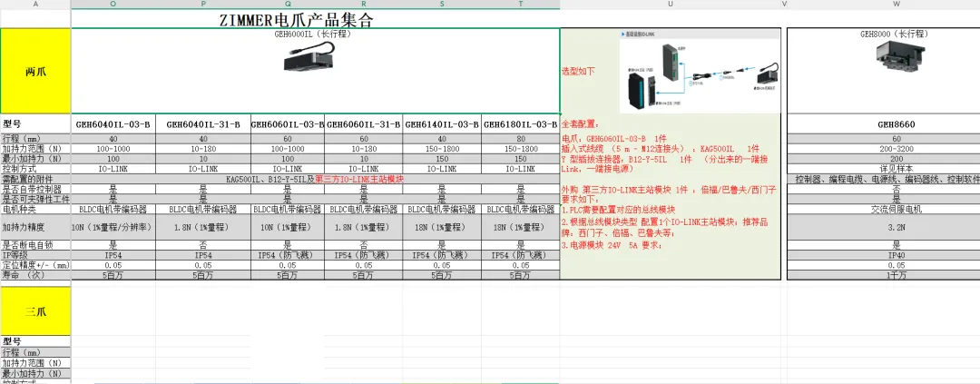Select the column S header
The width and height of the screenshot is (980, 384).
point(442,4)
